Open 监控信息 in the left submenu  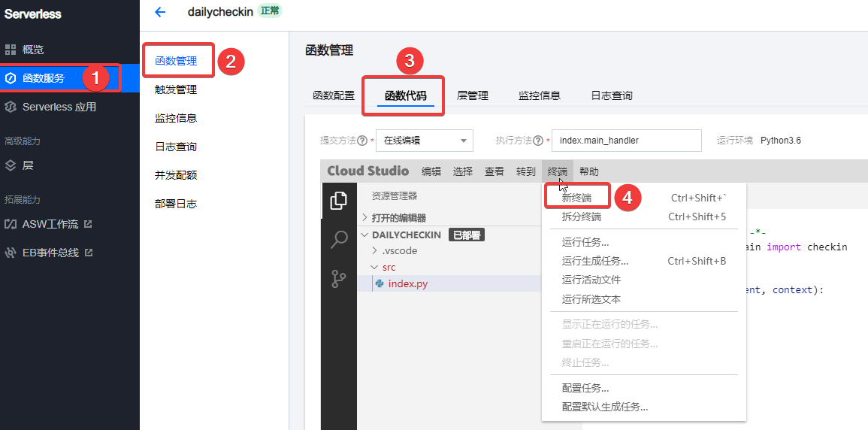tap(176, 119)
